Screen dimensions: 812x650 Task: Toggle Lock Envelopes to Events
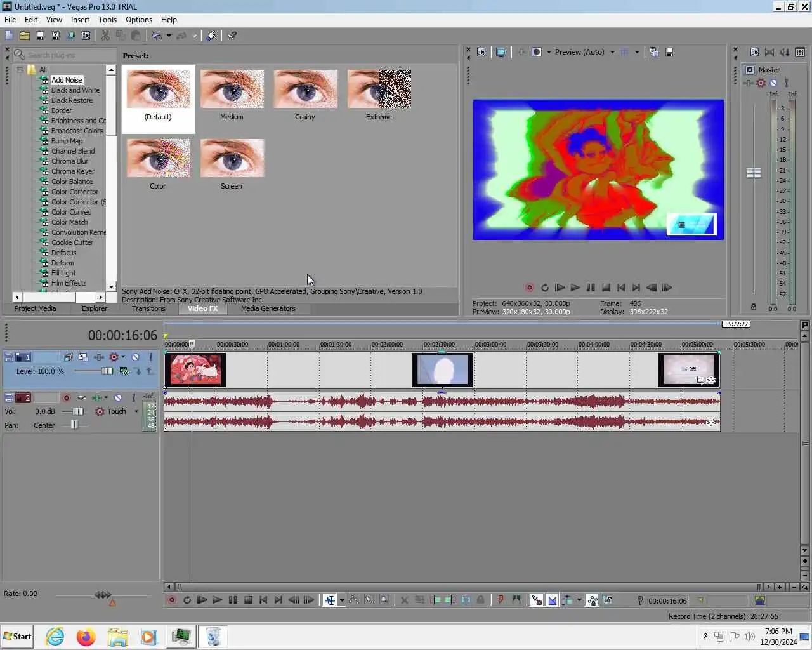click(593, 600)
